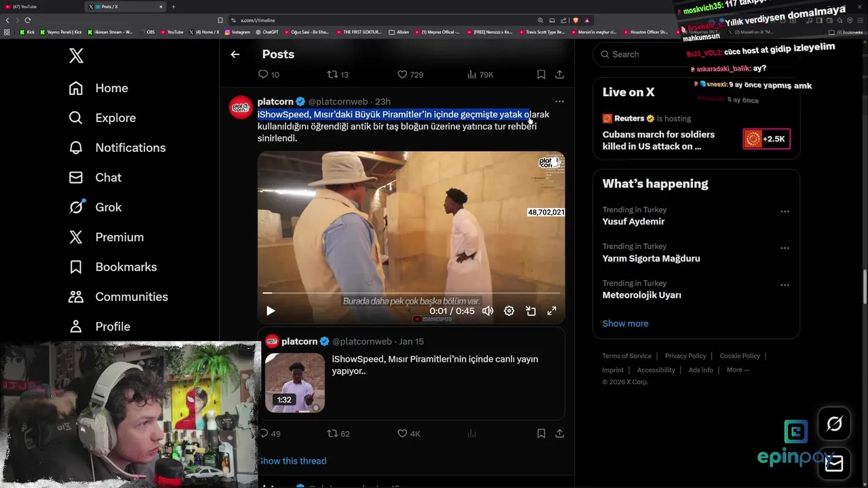Toggle picture-in-picture on video

click(531, 311)
